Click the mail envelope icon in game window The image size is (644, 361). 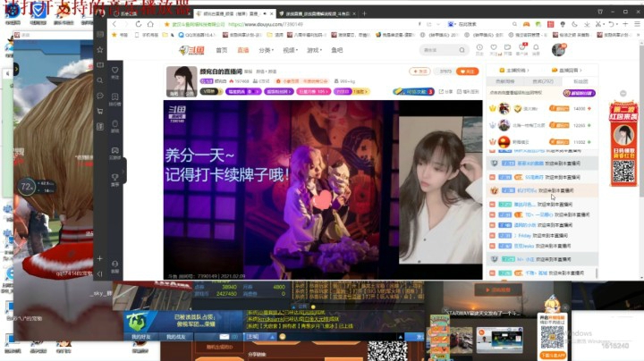[x=225, y=336]
